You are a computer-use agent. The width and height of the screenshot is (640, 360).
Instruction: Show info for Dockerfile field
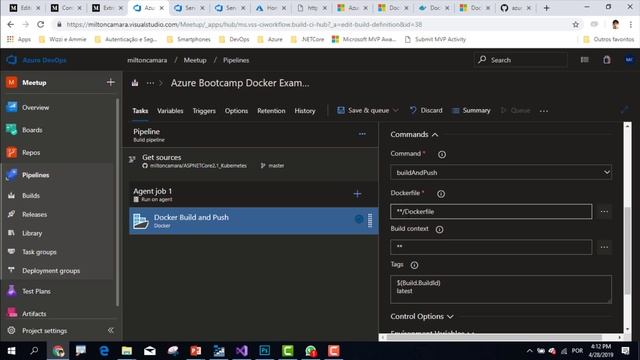coord(441,194)
